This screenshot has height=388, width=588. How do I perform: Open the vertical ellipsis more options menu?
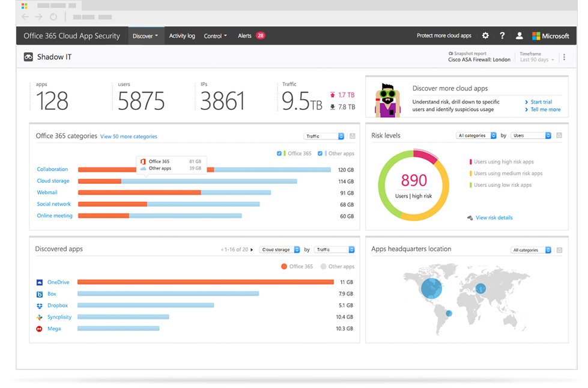coord(564,57)
